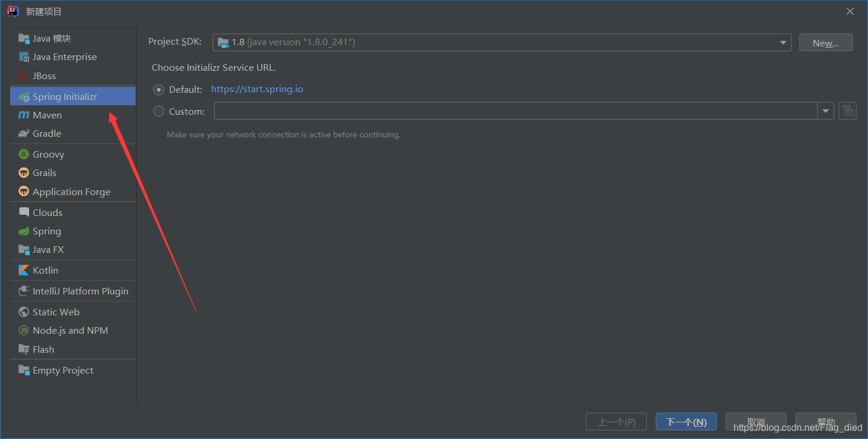Image resolution: width=868 pixels, height=439 pixels.
Task: Click the Gradle elephant icon
Action: tap(24, 134)
